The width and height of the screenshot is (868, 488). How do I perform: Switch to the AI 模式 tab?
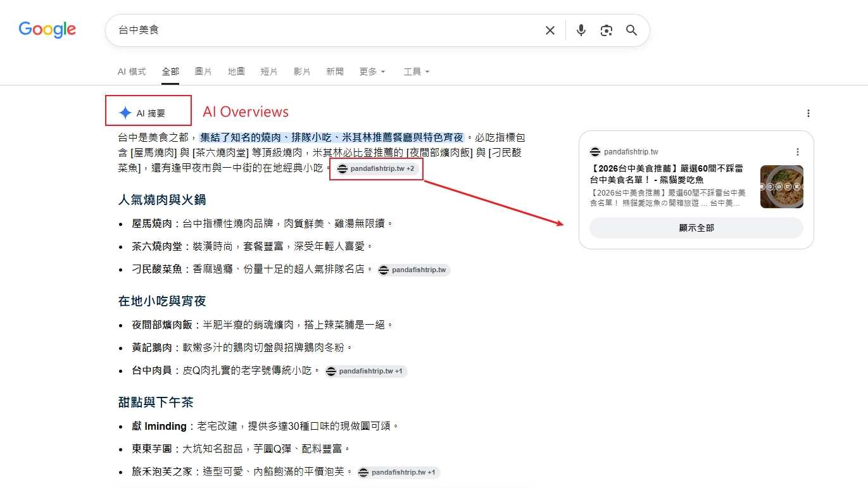click(x=132, y=72)
